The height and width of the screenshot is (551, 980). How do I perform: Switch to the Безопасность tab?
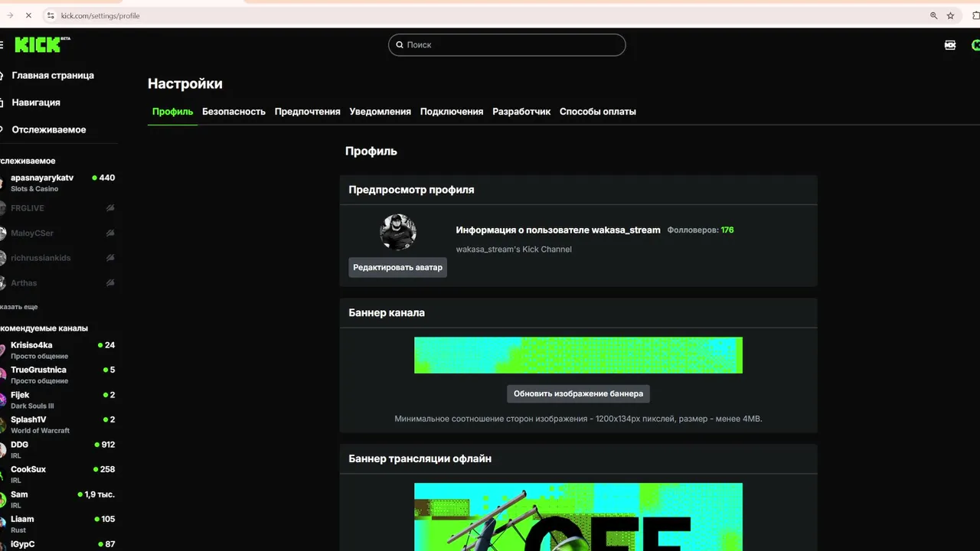pos(234,112)
